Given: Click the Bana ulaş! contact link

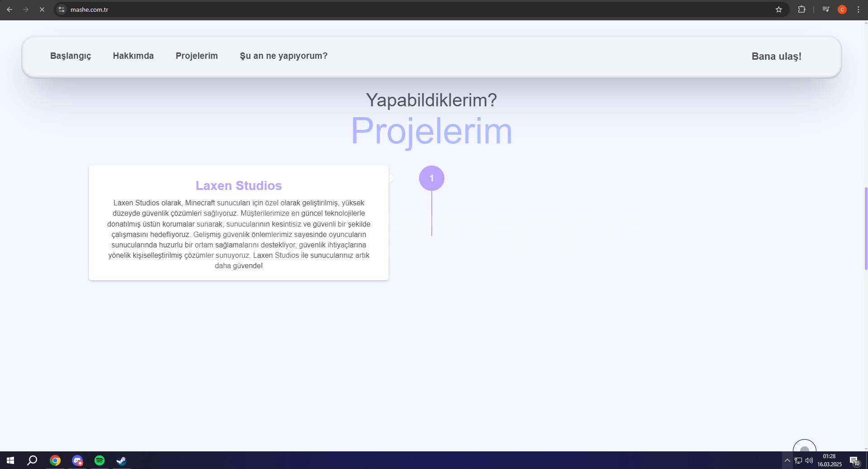Looking at the screenshot, I should point(777,57).
